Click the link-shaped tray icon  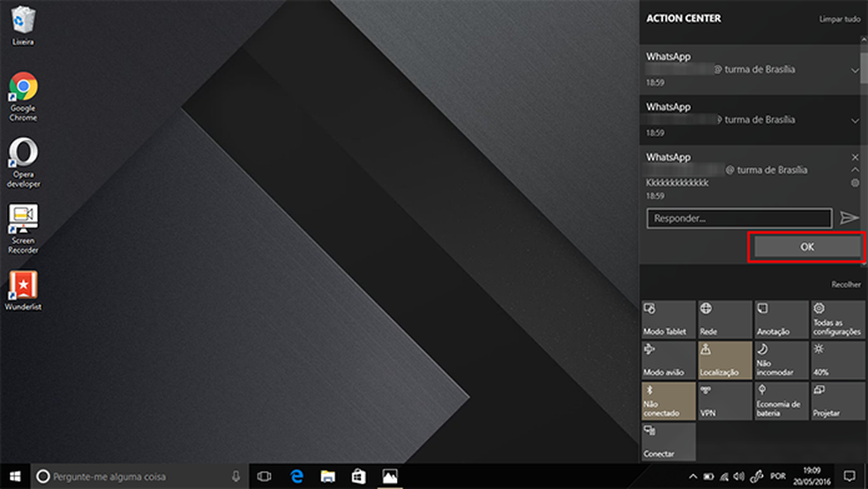[756, 477]
